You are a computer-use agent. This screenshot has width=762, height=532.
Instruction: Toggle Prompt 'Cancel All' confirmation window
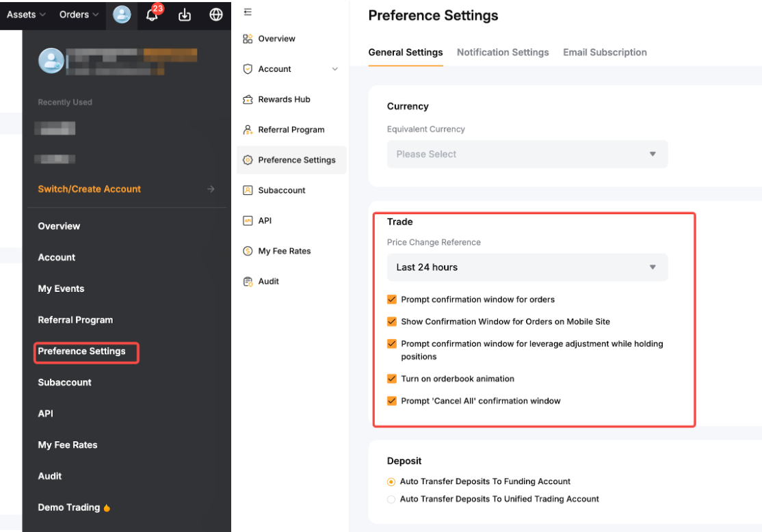[392, 401]
